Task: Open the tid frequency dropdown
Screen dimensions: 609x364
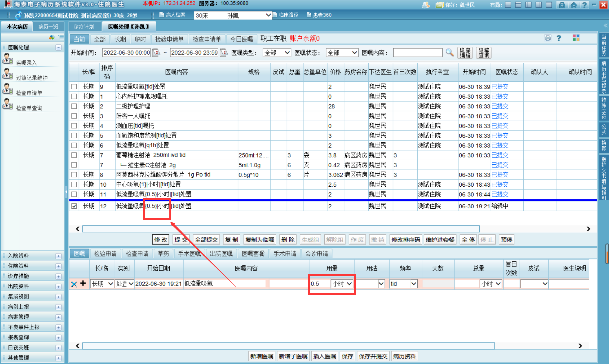Action: pyautogui.click(x=414, y=284)
